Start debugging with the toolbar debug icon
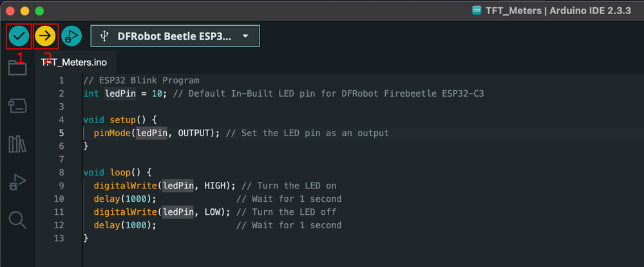 point(71,36)
